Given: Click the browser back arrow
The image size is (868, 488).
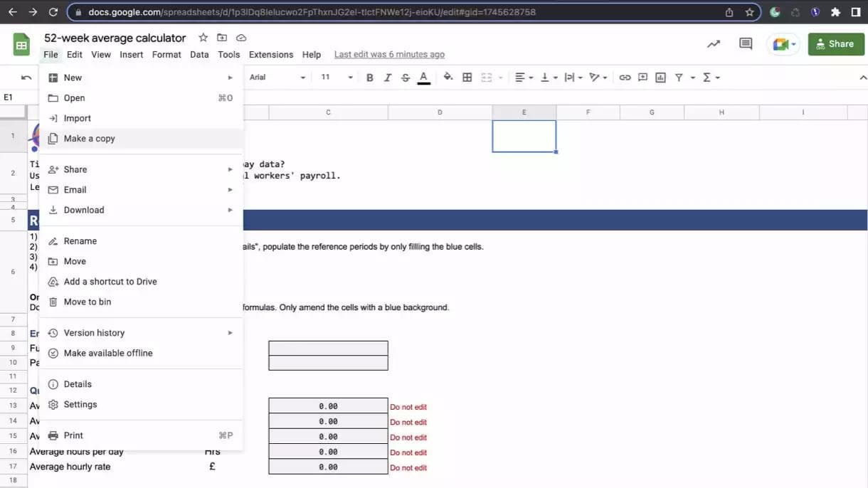Looking at the screenshot, I should point(12,12).
